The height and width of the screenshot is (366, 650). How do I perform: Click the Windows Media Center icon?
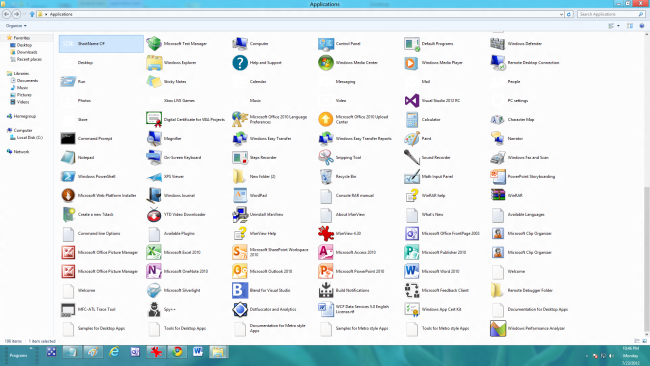[326, 63]
